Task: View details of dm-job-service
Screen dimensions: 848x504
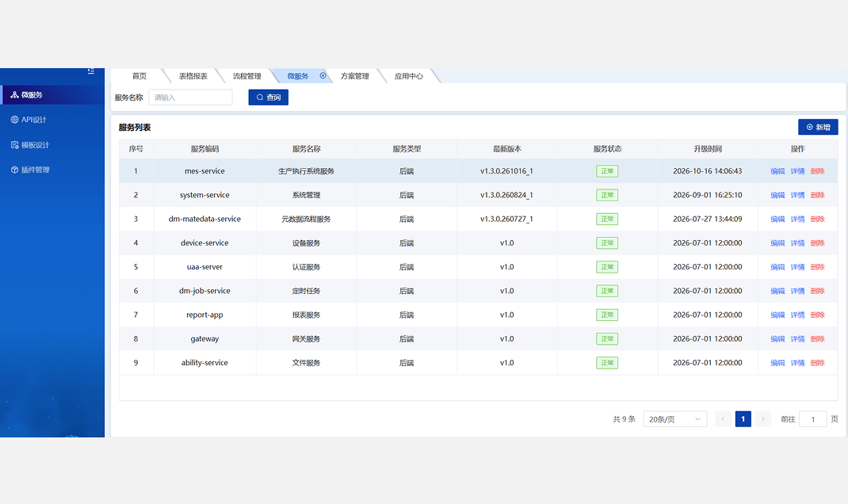Action: [798, 291]
